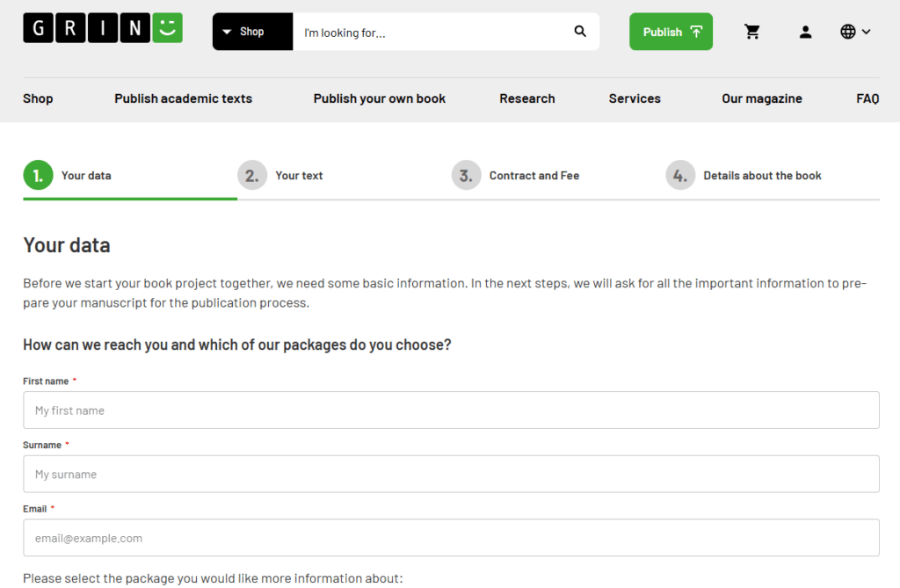Click the green Publish button
Image resolution: width=900 pixels, height=588 pixels.
[x=671, y=32]
